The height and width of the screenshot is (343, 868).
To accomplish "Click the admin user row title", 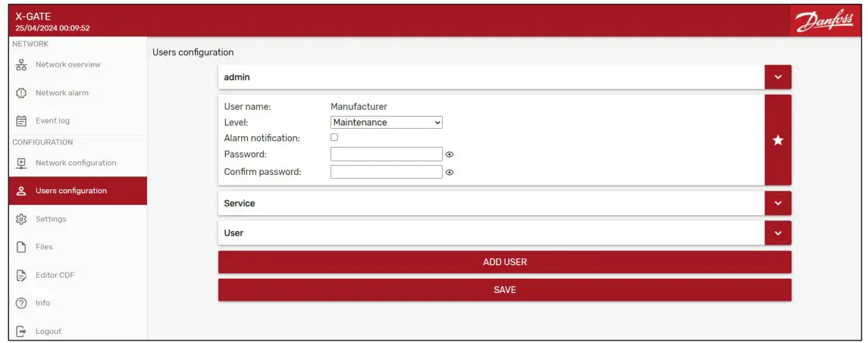I will click(237, 77).
